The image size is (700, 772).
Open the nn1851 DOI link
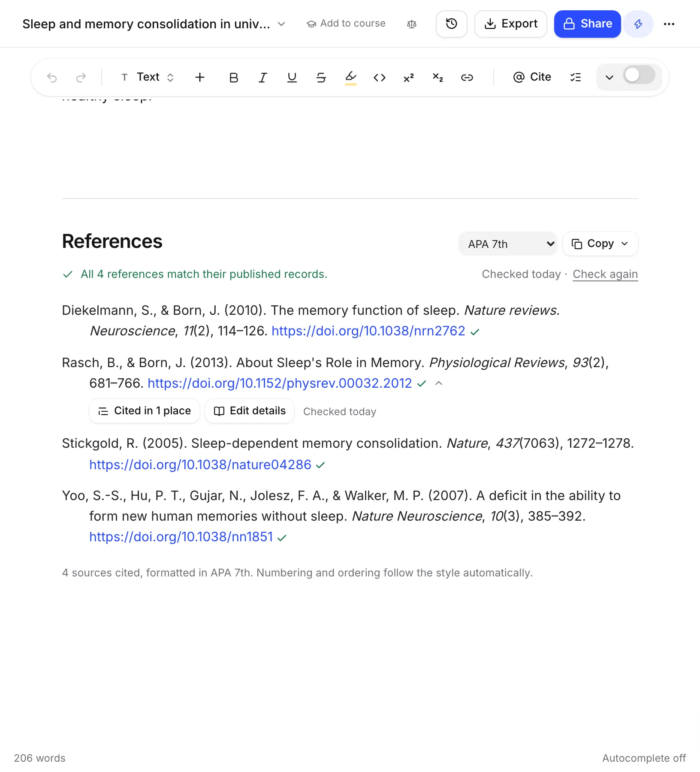coord(181,537)
